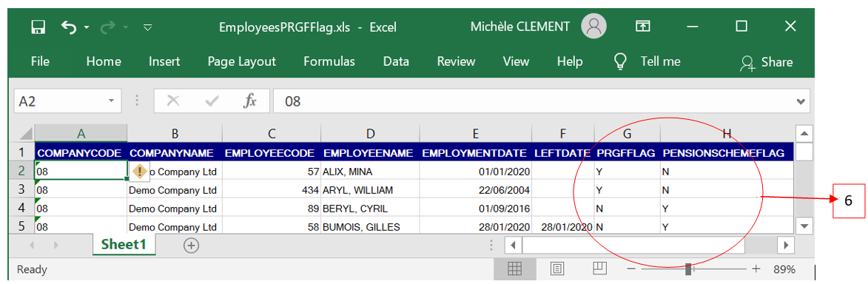Switch to Page Layout view in the status bar
Screen dimensions: 868x284
point(557,269)
